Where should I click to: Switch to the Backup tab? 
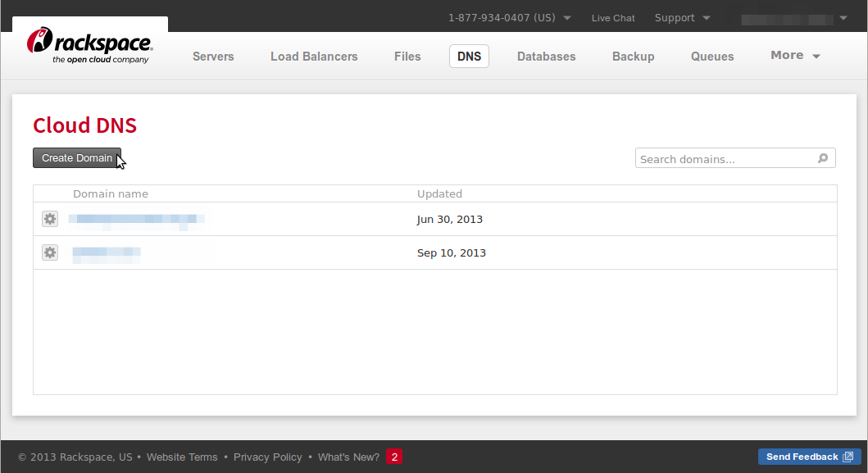pyautogui.click(x=634, y=57)
